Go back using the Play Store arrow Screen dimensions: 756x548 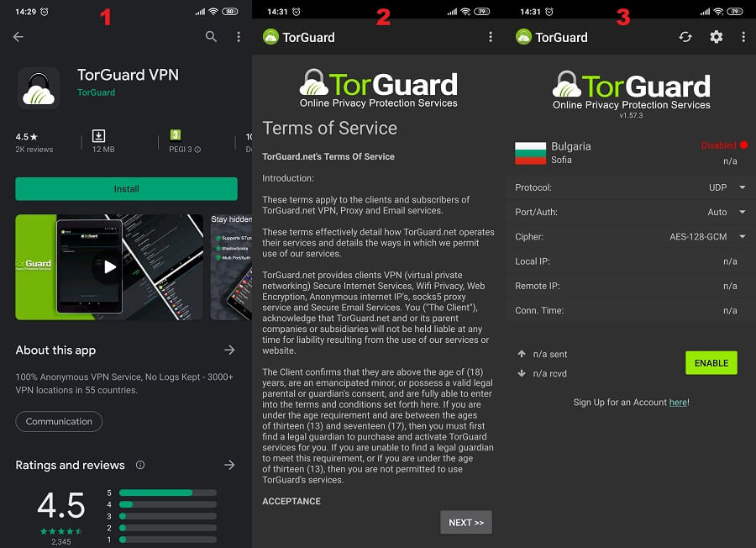(x=18, y=37)
